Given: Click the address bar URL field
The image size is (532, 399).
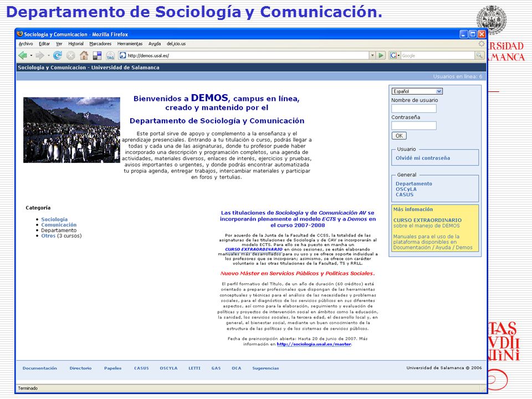Looking at the screenshot, I should coord(244,55).
